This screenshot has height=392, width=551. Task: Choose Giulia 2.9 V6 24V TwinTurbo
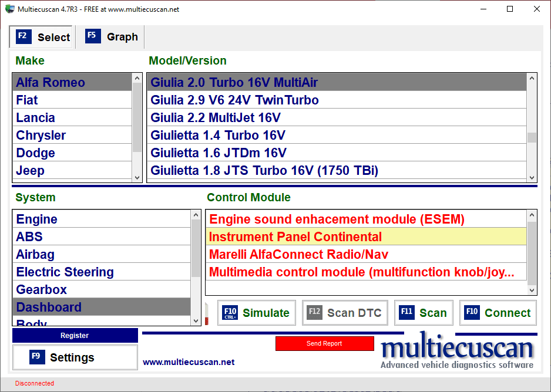(337, 100)
